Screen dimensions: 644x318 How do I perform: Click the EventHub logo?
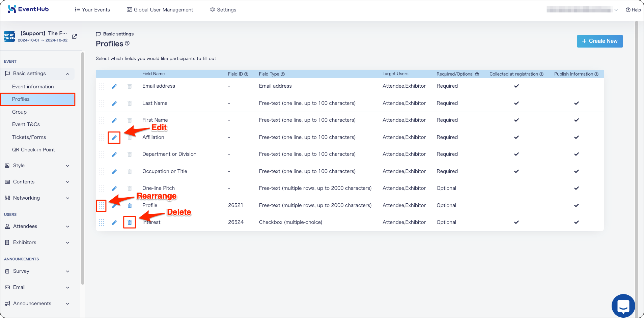[28, 9]
